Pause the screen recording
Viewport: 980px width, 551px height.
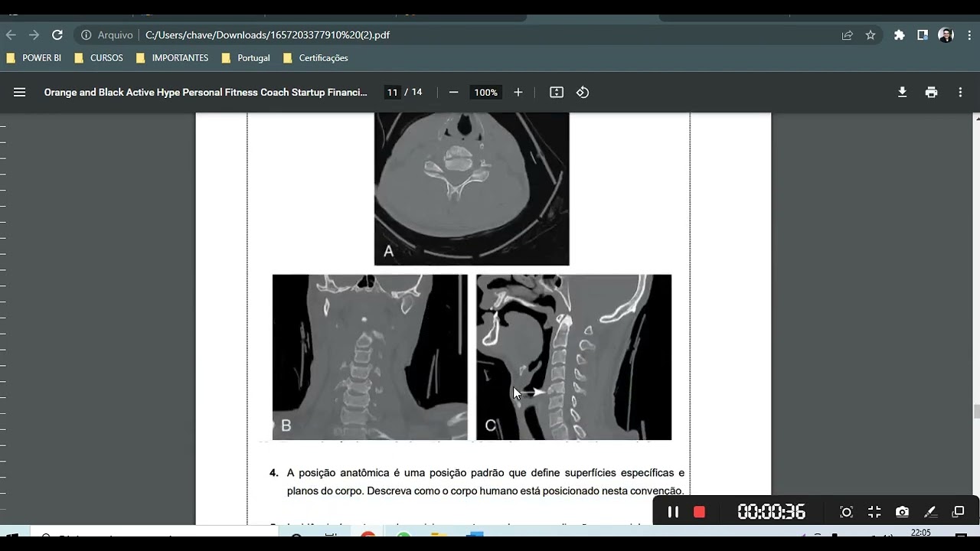[x=673, y=512]
